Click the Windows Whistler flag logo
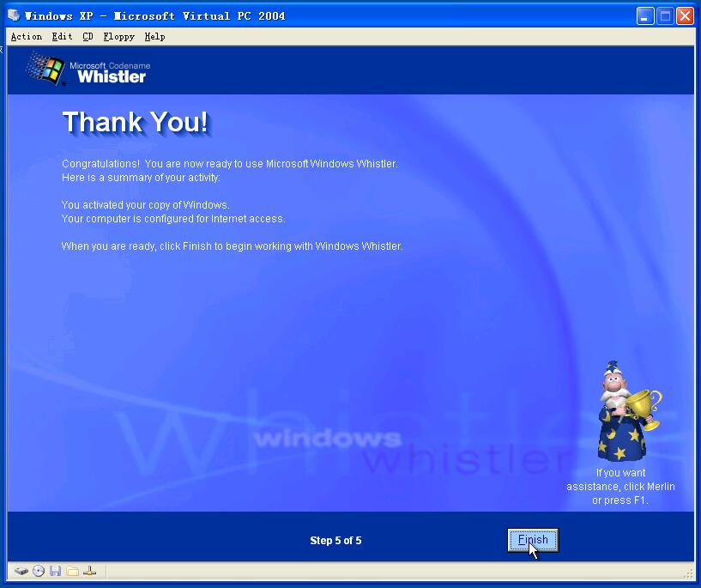Viewport: 701px width, 588px height. click(45, 69)
